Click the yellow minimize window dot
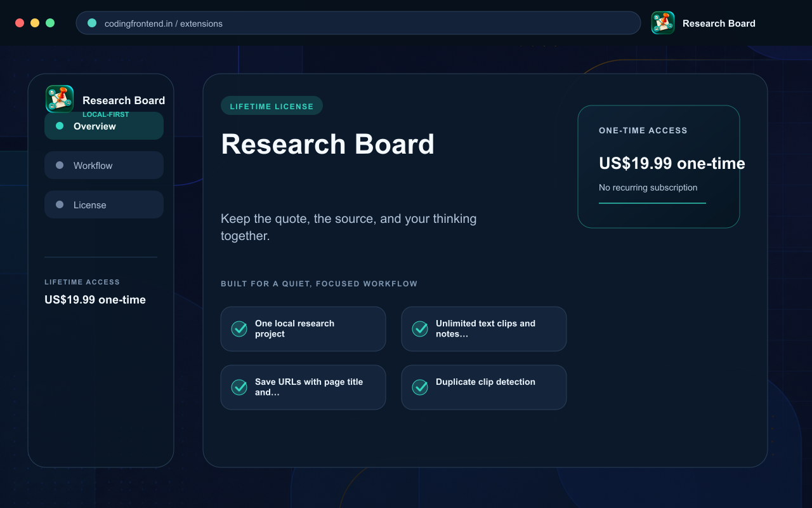 click(35, 23)
